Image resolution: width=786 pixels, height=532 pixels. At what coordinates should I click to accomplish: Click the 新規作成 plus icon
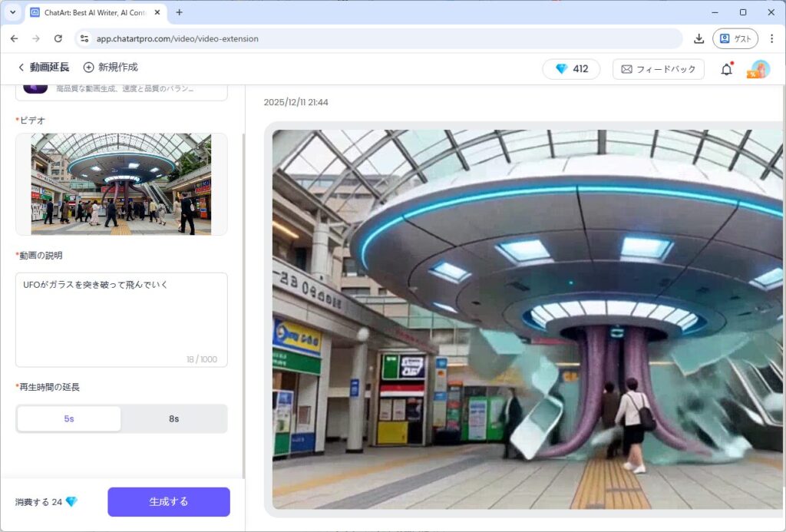pyautogui.click(x=89, y=68)
